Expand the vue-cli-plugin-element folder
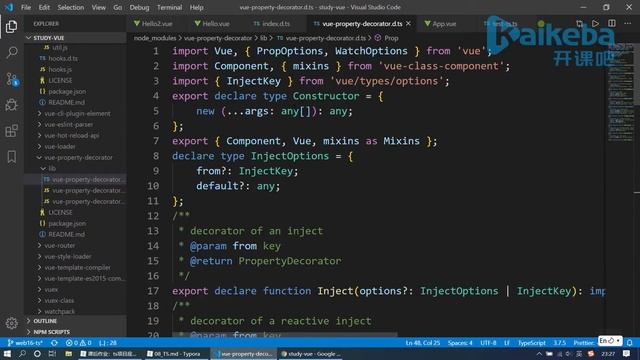Screen dimensions: 640x360 coord(77,113)
